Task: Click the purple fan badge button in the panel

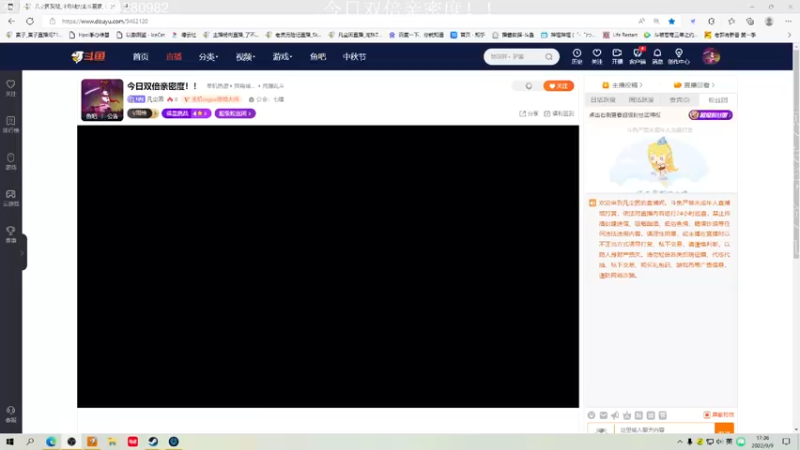Action: click(710, 115)
